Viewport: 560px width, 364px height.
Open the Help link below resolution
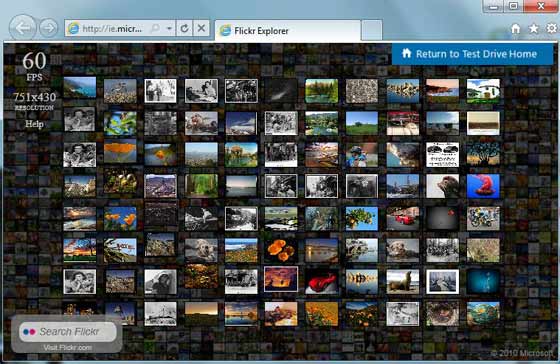[x=34, y=124]
